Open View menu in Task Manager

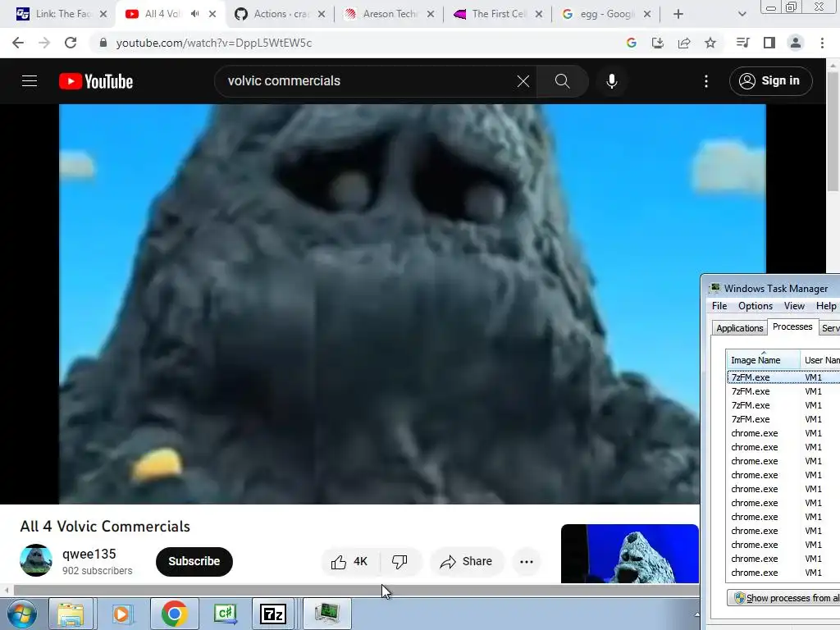pyautogui.click(x=794, y=306)
